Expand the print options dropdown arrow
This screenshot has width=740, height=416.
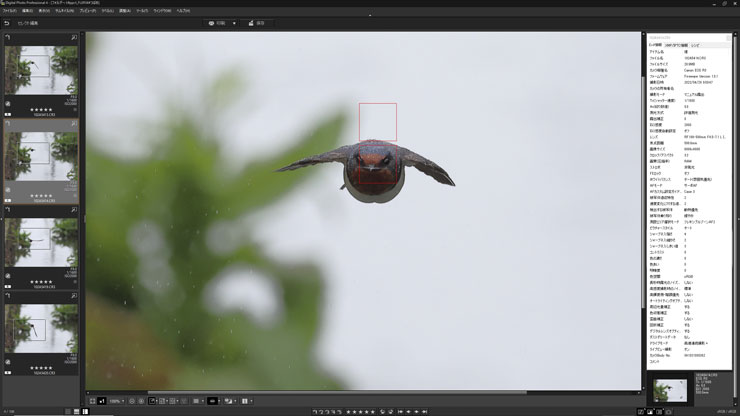tap(234, 23)
